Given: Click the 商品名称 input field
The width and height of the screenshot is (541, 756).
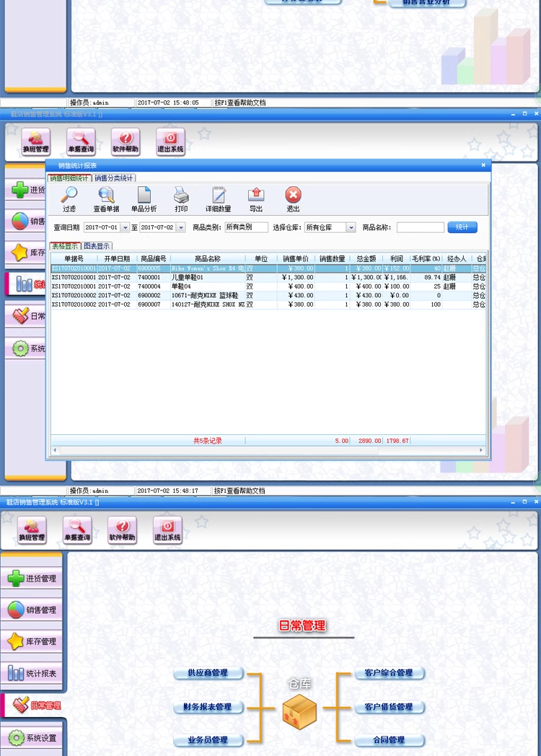Looking at the screenshot, I should click(x=420, y=227).
